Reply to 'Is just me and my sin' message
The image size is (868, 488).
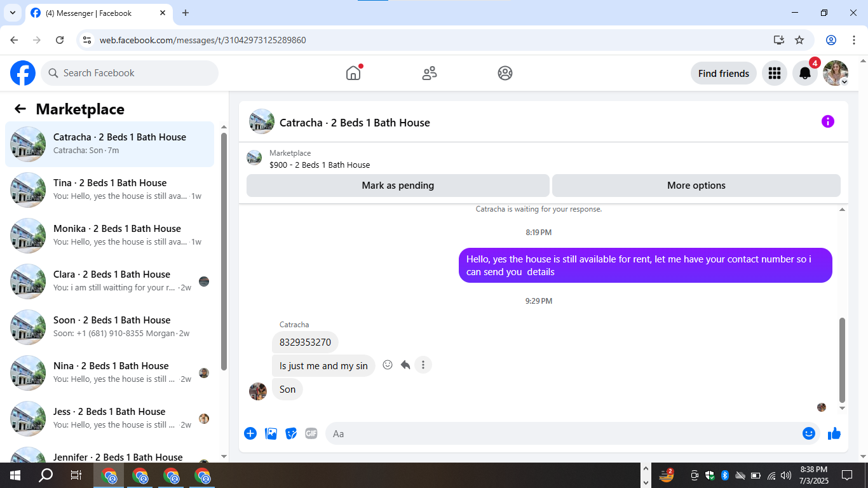[405, 365]
